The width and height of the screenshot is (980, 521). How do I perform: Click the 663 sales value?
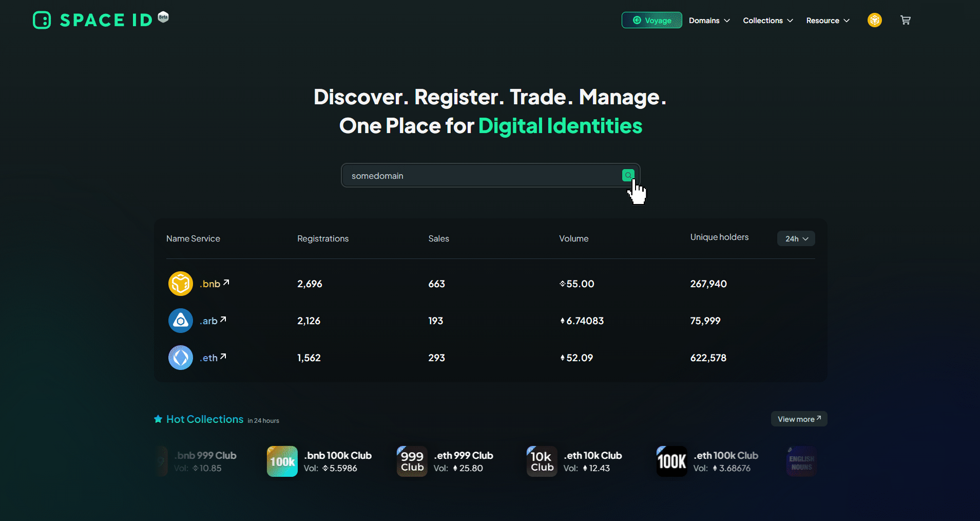(x=437, y=284)
